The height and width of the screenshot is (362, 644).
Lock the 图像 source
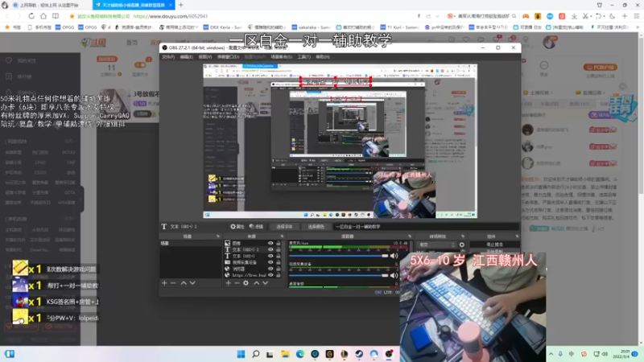tap(279, 243)
